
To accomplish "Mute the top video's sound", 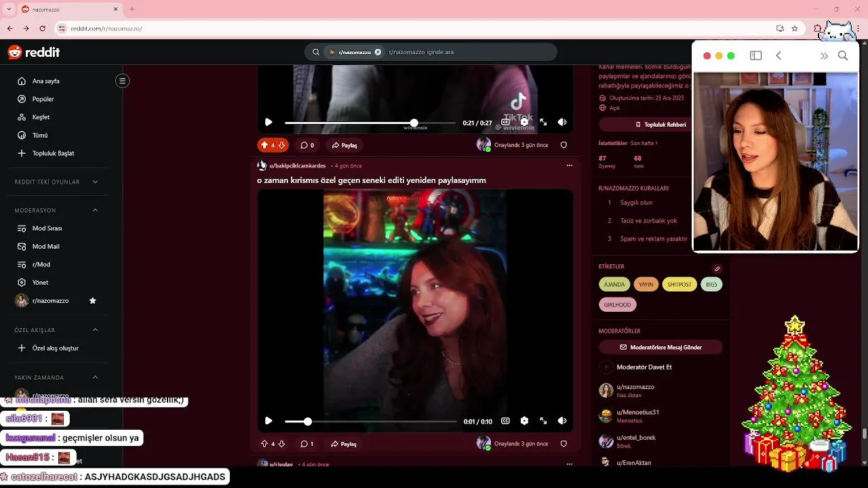I will coord(562,123).
